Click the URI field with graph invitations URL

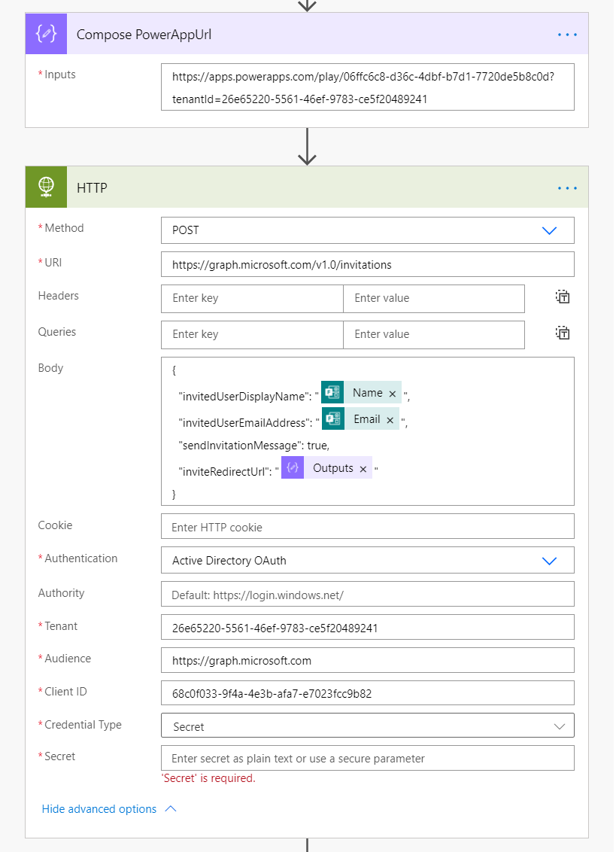tap(367, 265)
